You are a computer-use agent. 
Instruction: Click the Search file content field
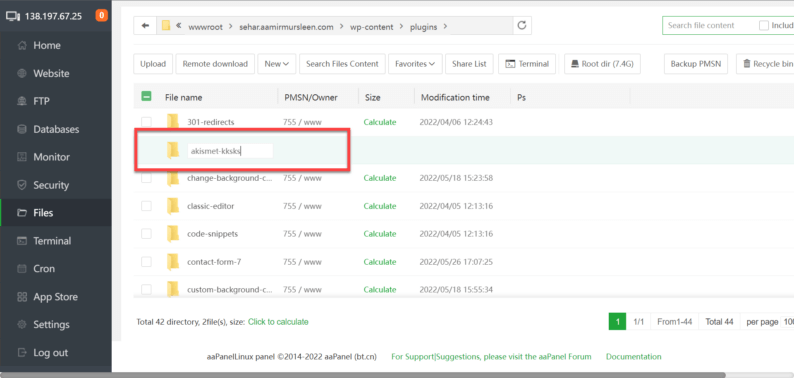(708, 25)
